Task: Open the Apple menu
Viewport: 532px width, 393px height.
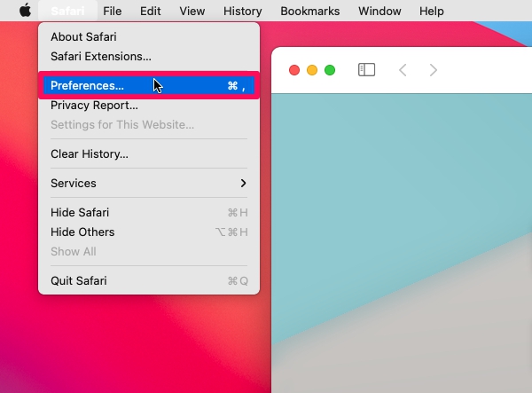Action: [26, 11]
